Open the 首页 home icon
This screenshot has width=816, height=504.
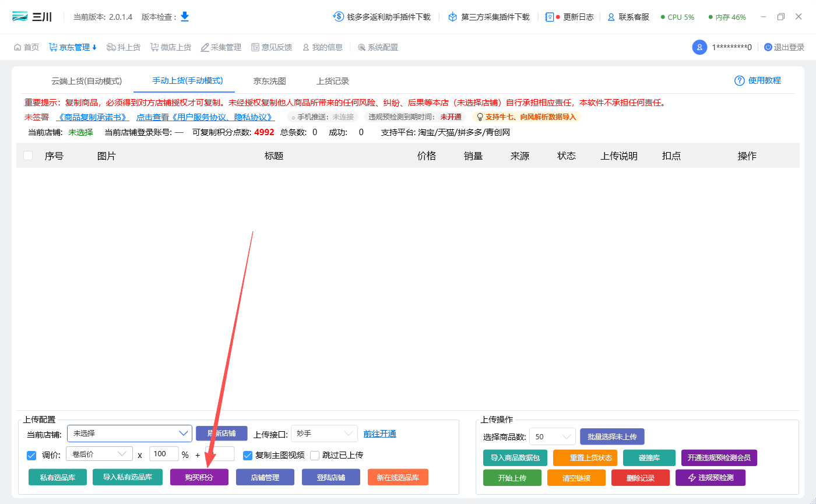pos(17,47)
